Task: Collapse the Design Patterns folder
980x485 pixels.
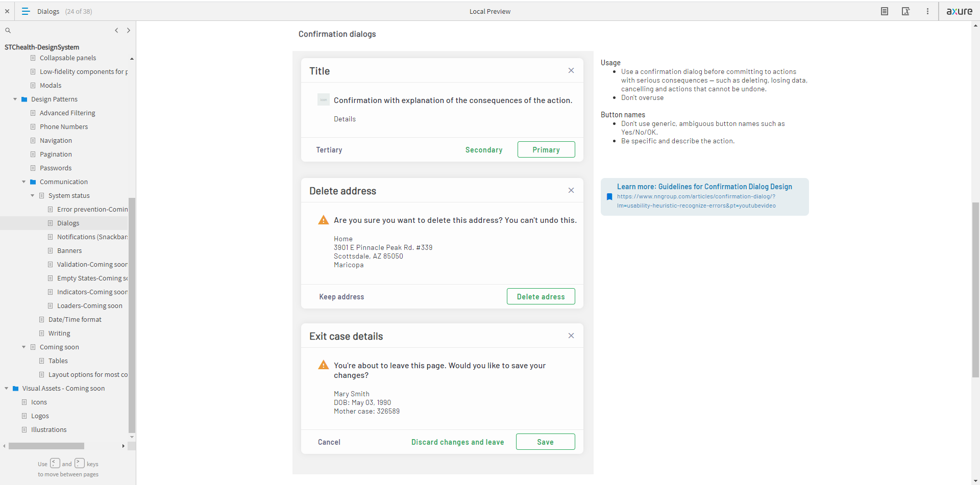Action: [x=15, y=99]
